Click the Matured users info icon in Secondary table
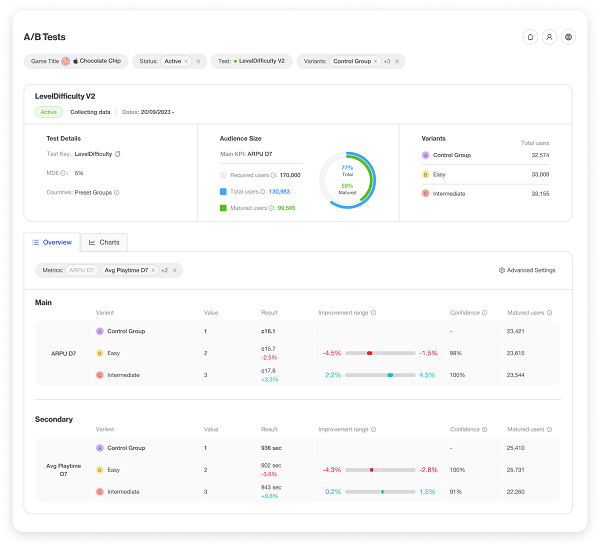600x547 pixels. coord(549,431)
